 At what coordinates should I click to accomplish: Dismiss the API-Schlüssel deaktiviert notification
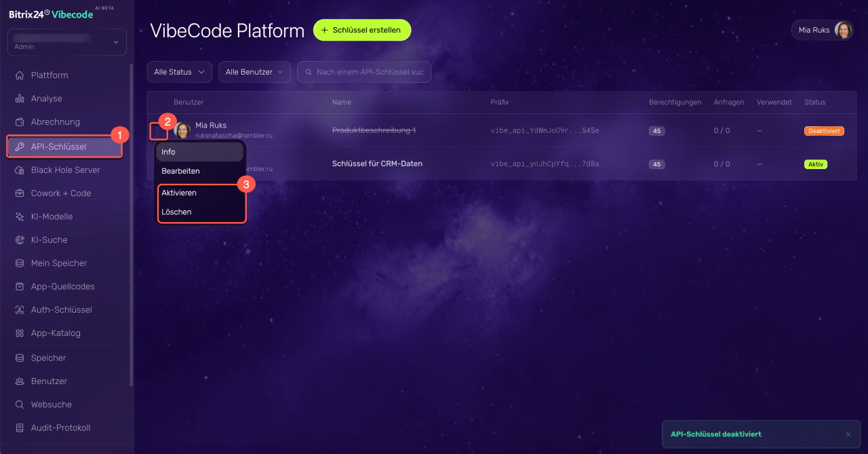click(848, 434)
